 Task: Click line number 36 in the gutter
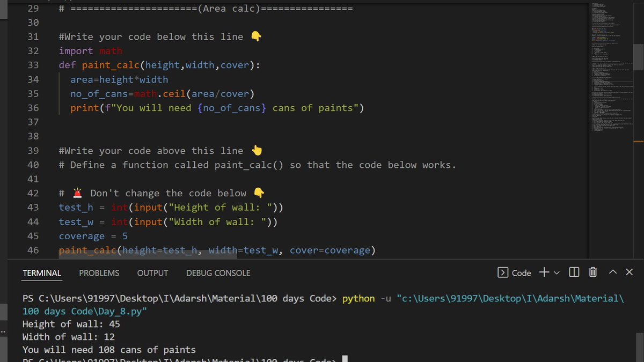[x=33, y=108]
